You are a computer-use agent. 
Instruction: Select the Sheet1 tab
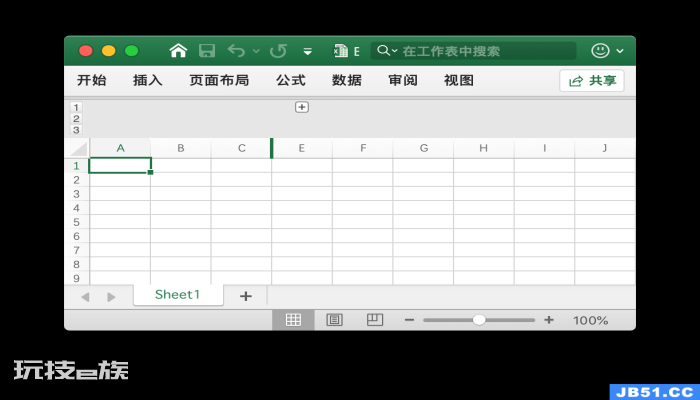point(178,295)
